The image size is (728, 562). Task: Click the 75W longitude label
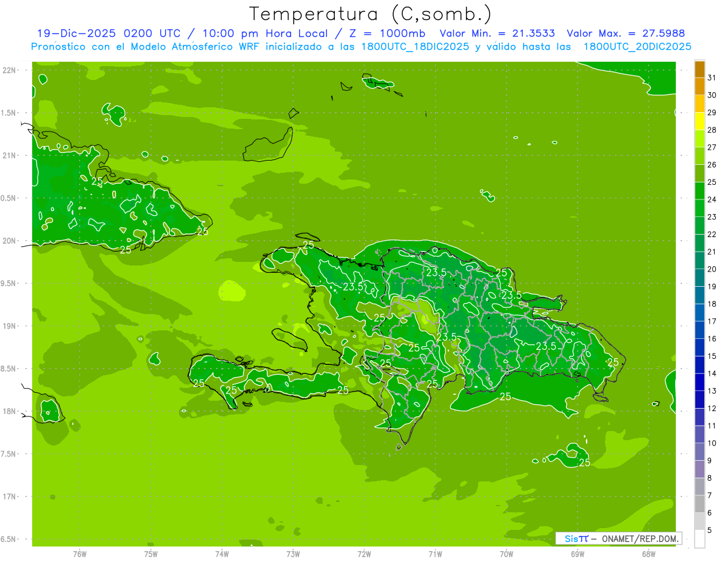(x=151, y=554)
